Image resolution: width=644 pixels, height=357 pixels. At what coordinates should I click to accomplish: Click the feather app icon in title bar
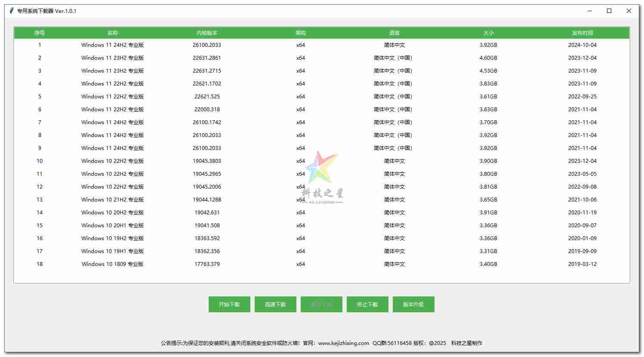point(12,11)
